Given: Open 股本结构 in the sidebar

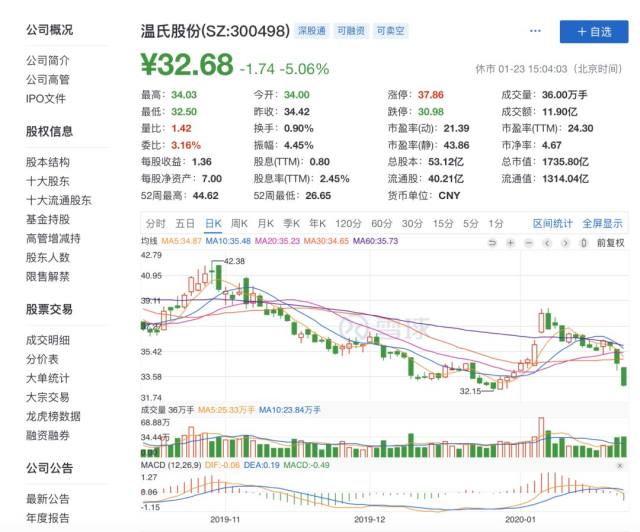Looking at the screenshot, I should tap(48, 162).
